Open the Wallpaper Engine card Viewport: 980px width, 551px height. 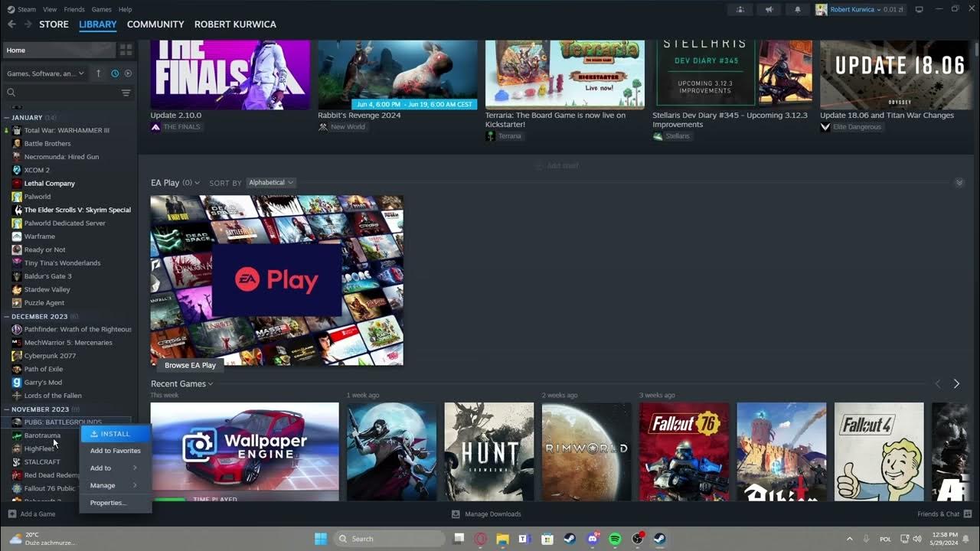coord(244,452)
